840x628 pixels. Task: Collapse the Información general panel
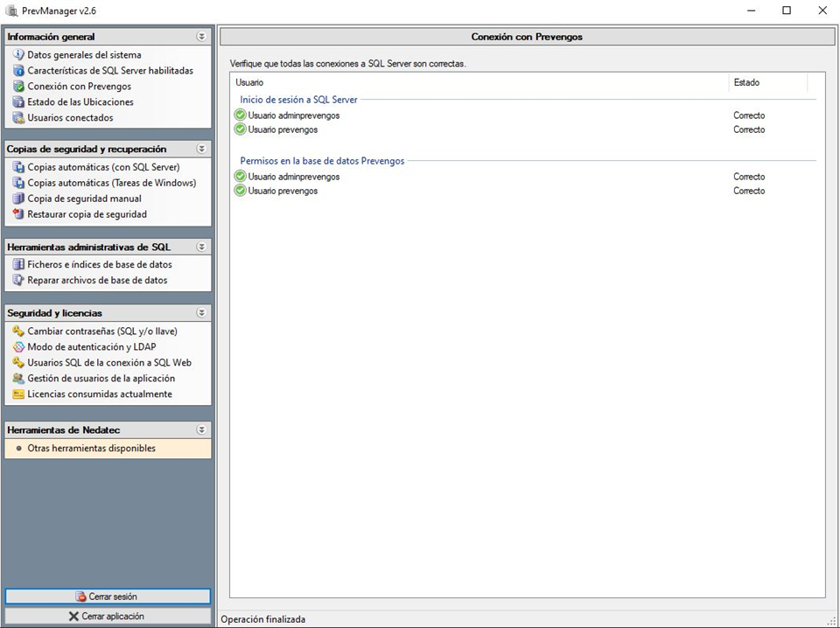click(201, 37)
